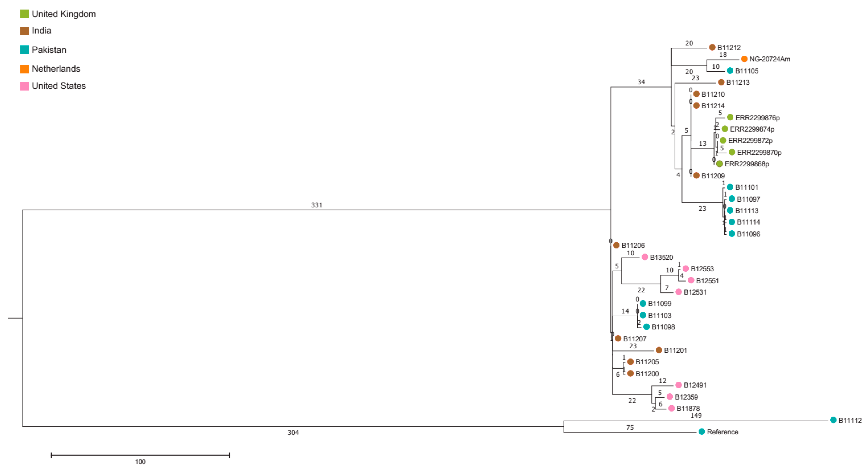Click the branch length label 331

point(316,205)
